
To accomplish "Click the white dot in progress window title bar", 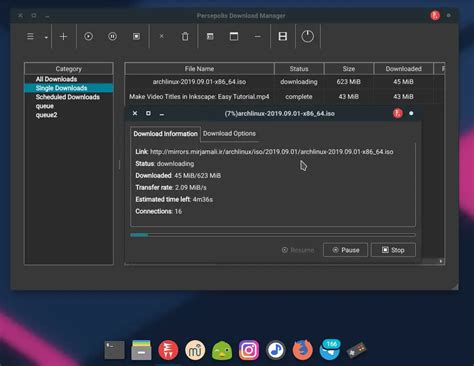I will [411, 114].
